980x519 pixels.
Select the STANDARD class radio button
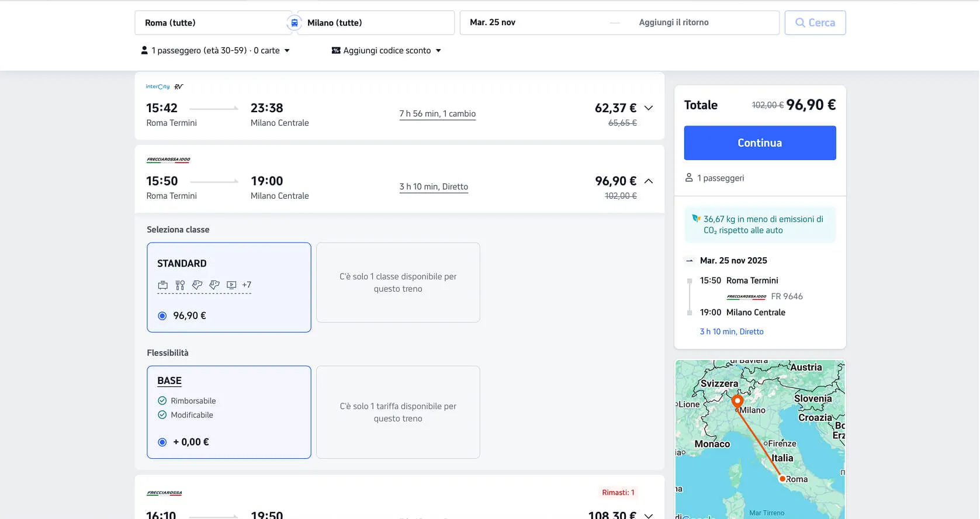click(162, 316)
